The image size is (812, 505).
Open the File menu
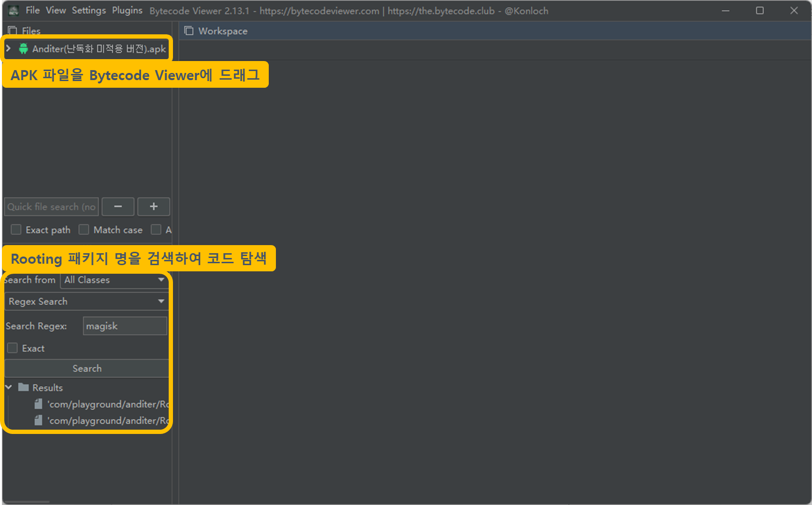[32, 10]
